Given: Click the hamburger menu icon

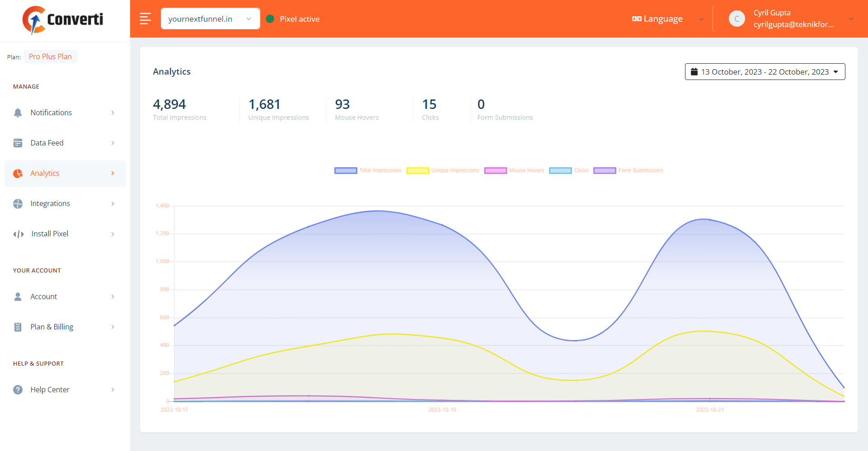Looking at the screenshot, I should click(x=145, y=19).
